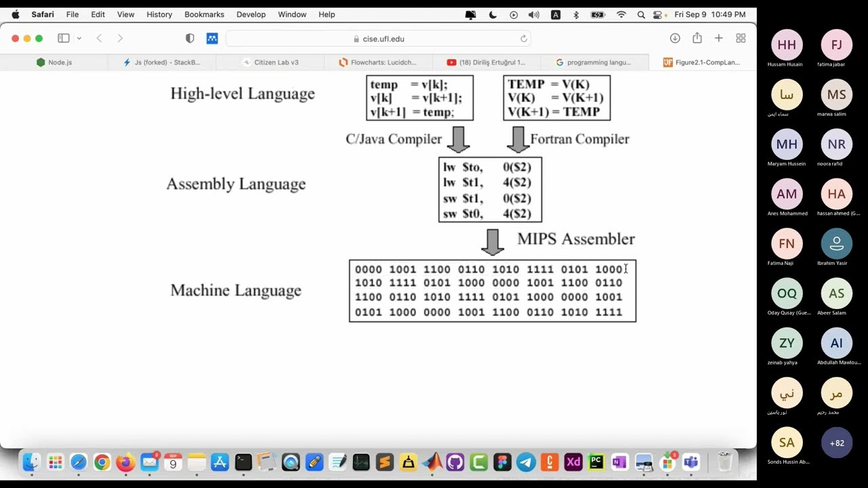Viewport: 868px width, 488px height.
Task: Click the blue extension icon beside shield
Action: 212,39
